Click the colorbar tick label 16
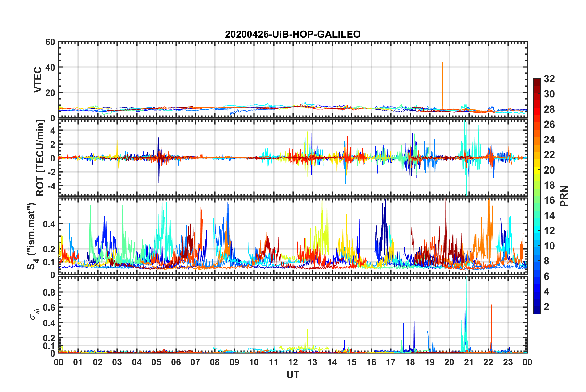Viewport: 586px width, 392px height. (549, 200)
